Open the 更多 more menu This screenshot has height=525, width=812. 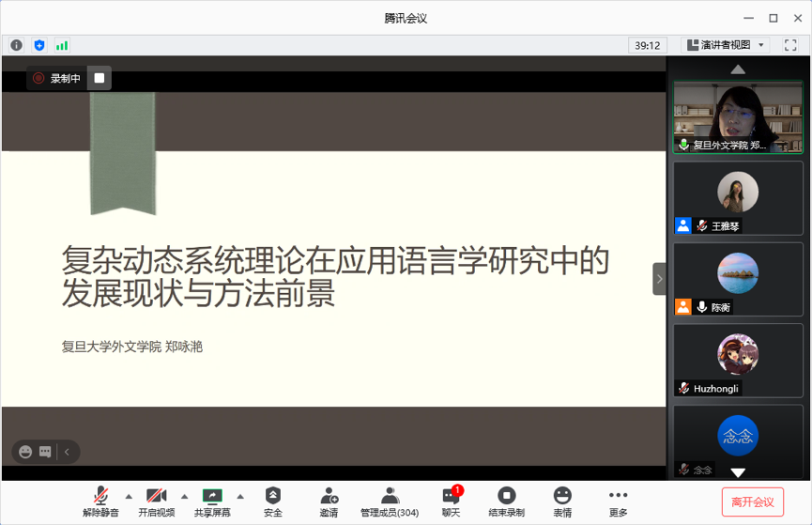tap(618, 502)
